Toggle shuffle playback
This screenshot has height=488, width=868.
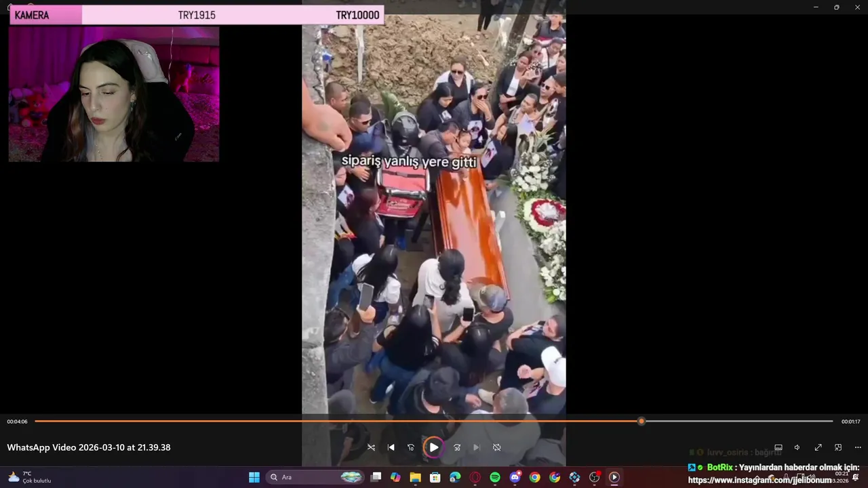(x=371, y=447)
